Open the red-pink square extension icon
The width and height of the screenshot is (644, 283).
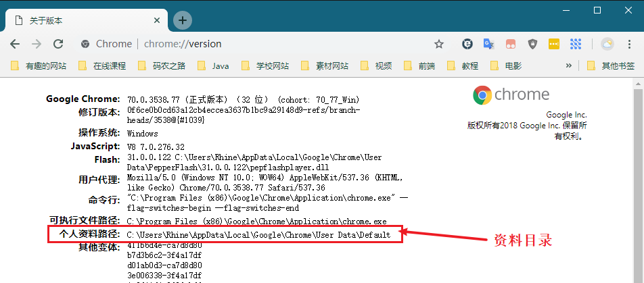(511, 44)
